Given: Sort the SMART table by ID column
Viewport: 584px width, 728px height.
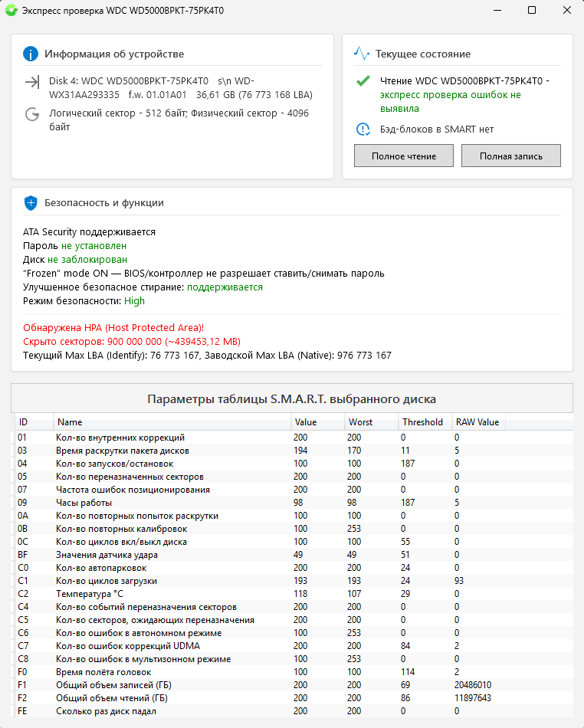Looking at the screenshot, I should [34, 422].
